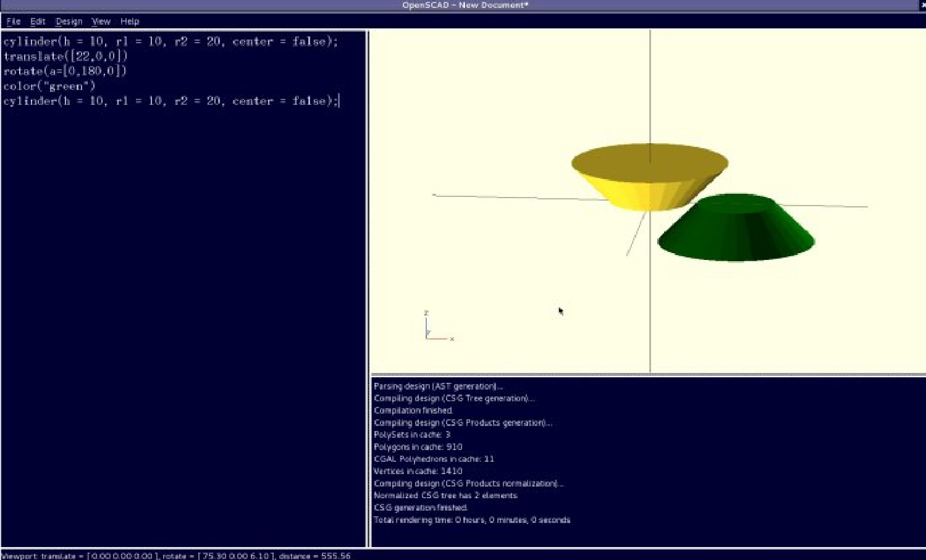Click the "Parsing design" console line
This screenshot has height=560, width=926.
click(437, 386)
